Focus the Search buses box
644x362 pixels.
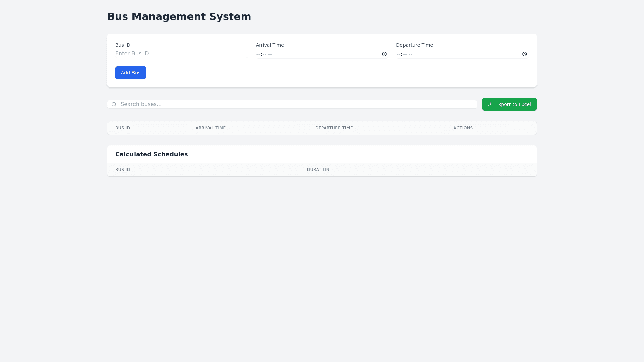(x=295, y=104)
